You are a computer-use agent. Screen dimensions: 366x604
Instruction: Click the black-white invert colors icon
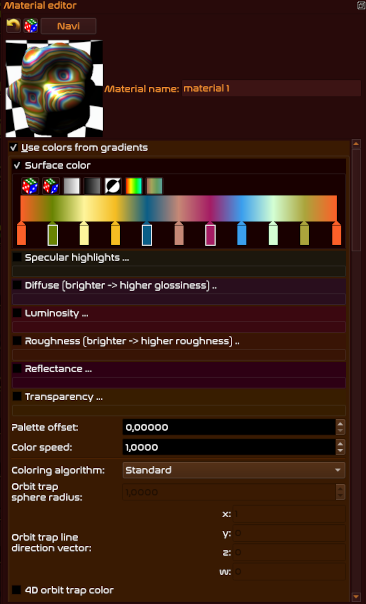coord(113,186)
